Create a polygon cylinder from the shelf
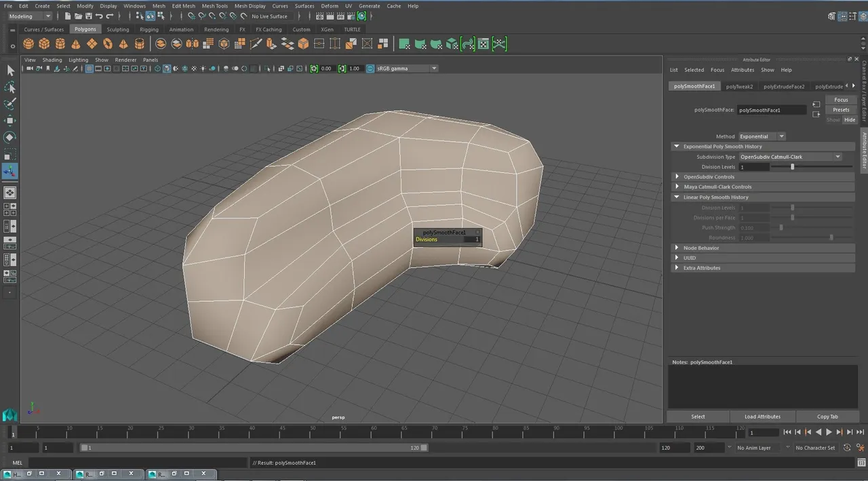This screenshot has height=481, width=868. click(60, 44)
